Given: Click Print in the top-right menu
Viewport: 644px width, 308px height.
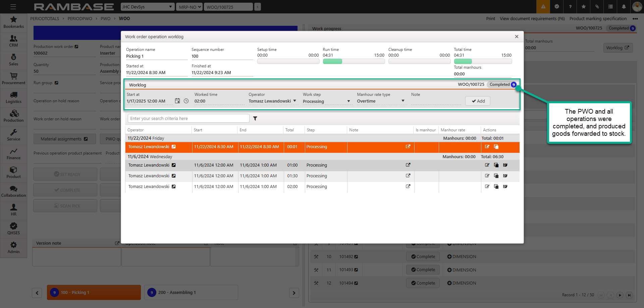Looking at the screenshot, I should [x=490, y=19].
